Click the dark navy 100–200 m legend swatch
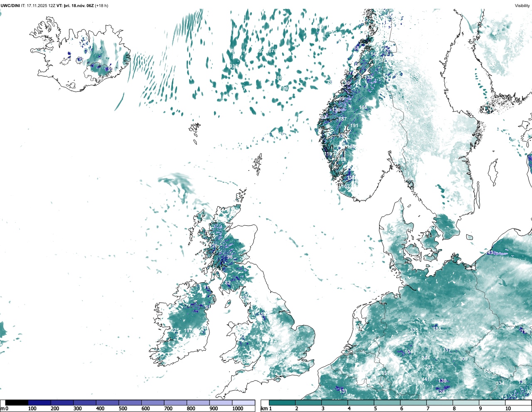Image resolution: width=532 pixels, height=412 pixels. [39, 403]
